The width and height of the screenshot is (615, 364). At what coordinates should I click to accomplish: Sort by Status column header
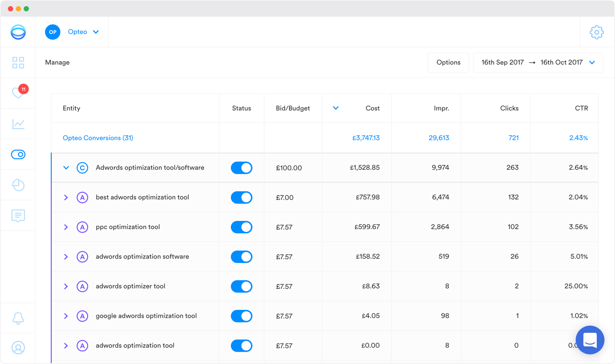click(241, 108)
